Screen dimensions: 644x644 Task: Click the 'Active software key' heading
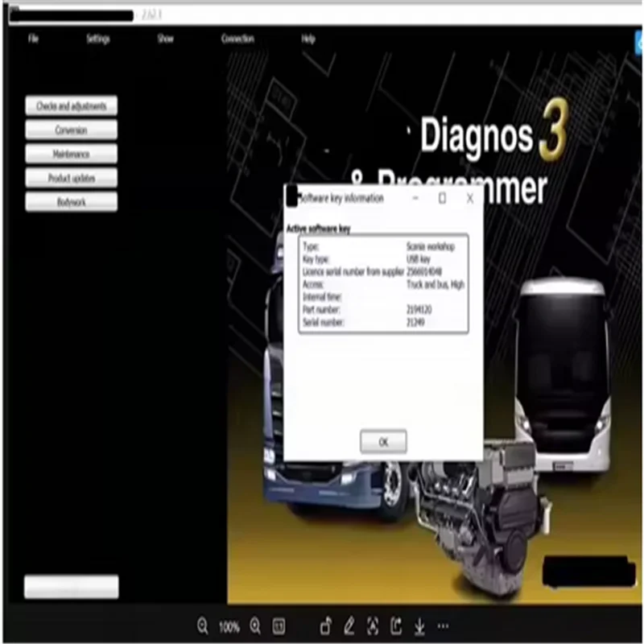tap(318, 229)
